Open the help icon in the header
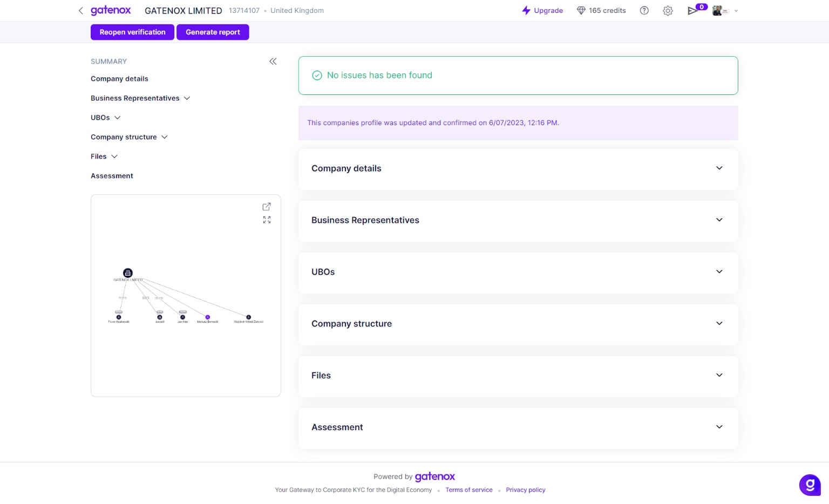The height and width of the screenshot is (504, 829). pos(644,10)
